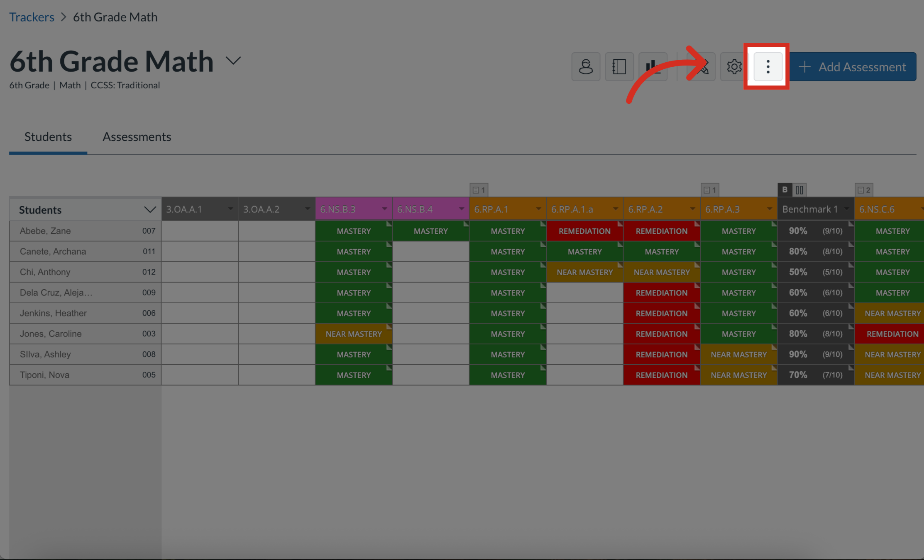This screenshot has height=560, width=924.
Task: Select the Students tab
Action: pyautogui.click(x=48, y=137)
